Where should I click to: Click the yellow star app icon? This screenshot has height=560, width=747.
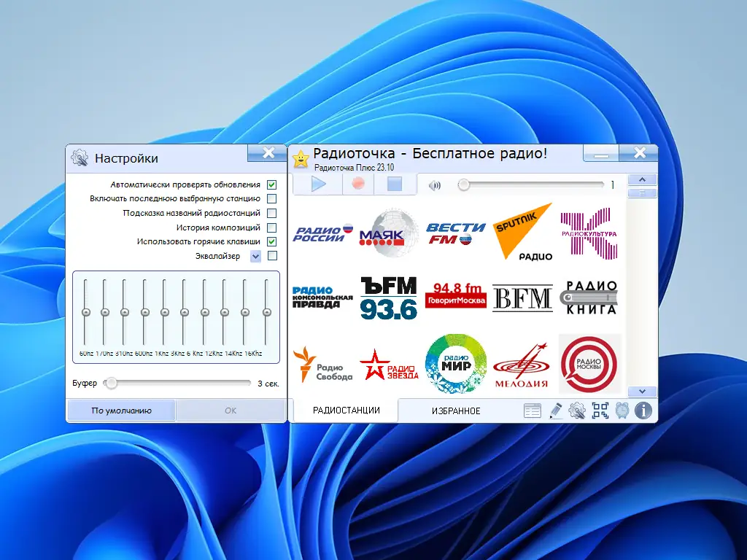(x=301, y=159)
